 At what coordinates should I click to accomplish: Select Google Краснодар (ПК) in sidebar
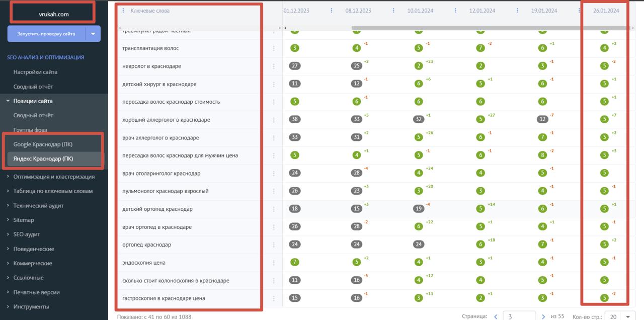43,144
